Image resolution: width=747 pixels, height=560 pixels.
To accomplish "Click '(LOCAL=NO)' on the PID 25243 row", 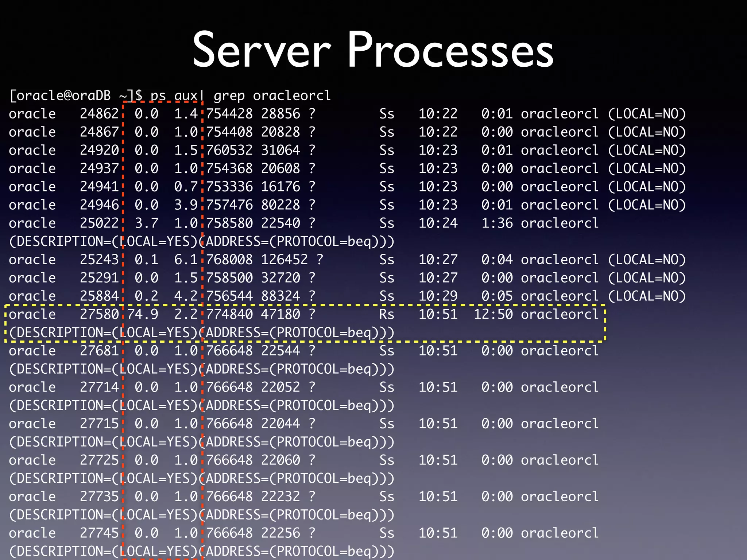I will click(x=647, y=260).
